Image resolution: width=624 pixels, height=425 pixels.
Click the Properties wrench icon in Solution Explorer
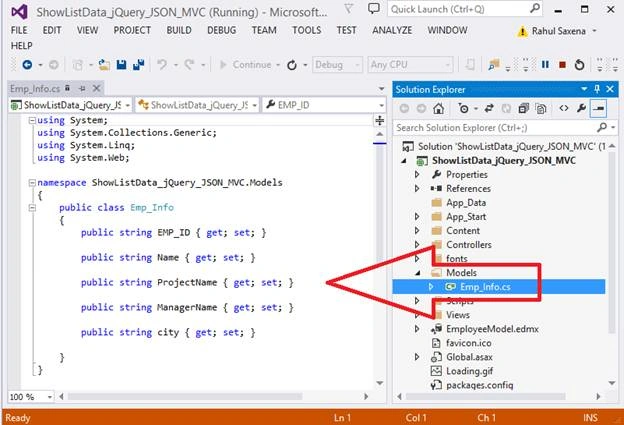(581, 108)
